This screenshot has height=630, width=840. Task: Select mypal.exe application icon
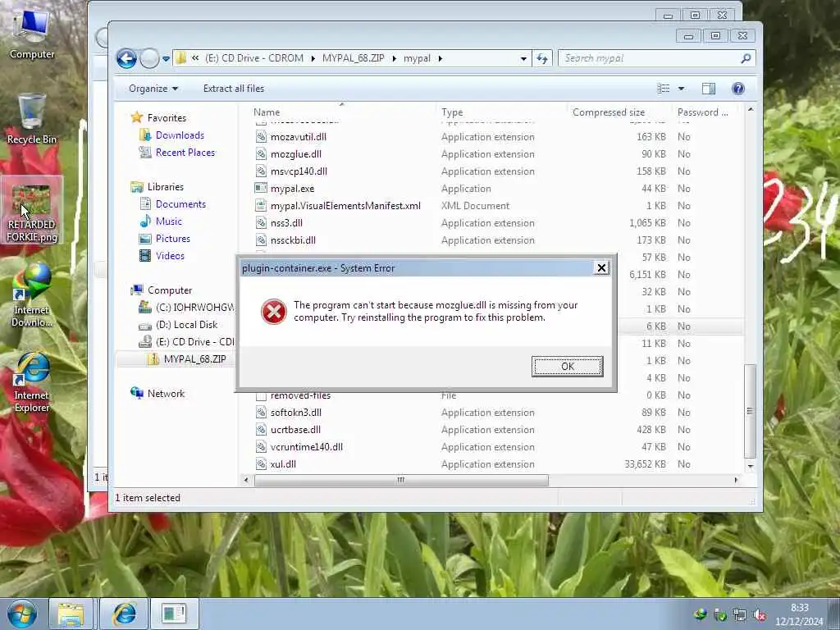[x=261, y=188]
